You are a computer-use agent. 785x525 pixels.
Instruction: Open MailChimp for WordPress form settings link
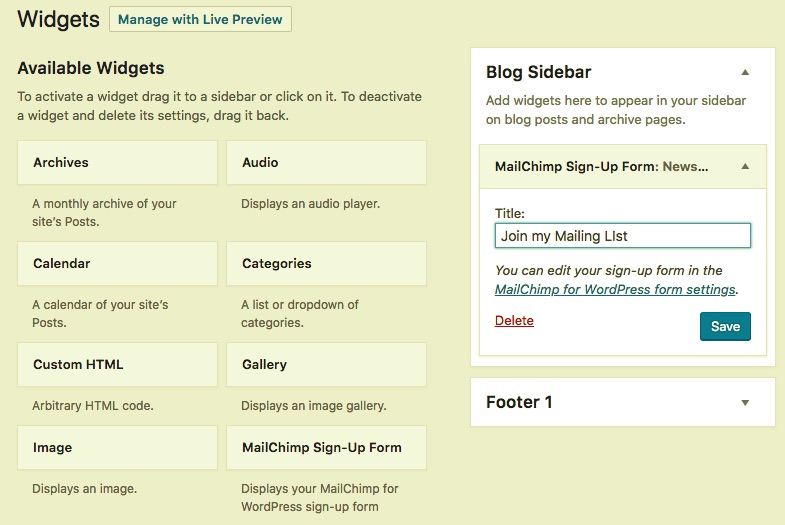(615, 289)
